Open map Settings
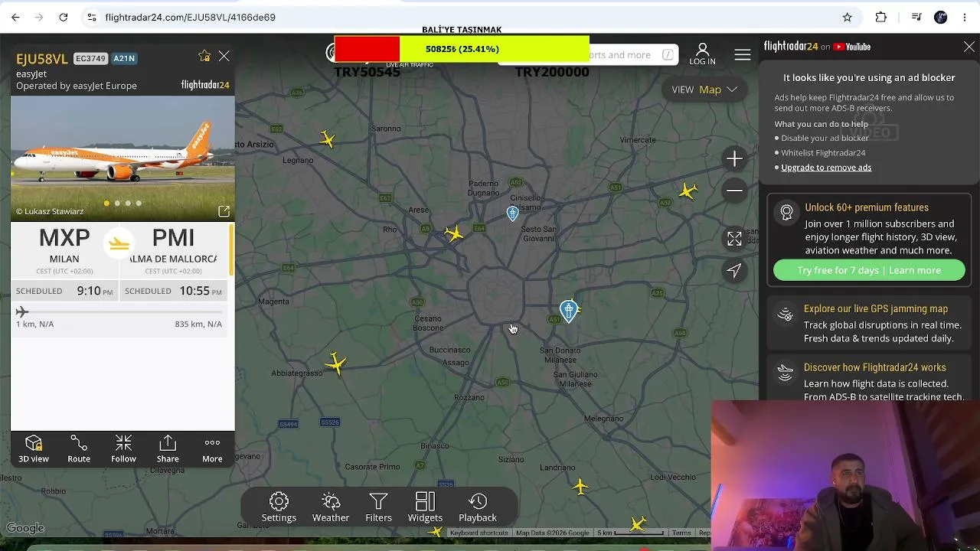980x551 pixels. click(x=279, y=507)
